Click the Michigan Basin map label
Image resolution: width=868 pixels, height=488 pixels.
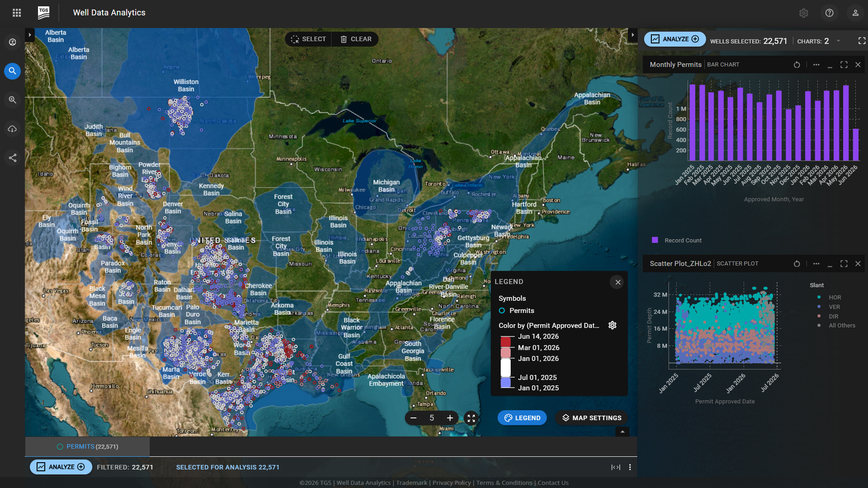386,186
